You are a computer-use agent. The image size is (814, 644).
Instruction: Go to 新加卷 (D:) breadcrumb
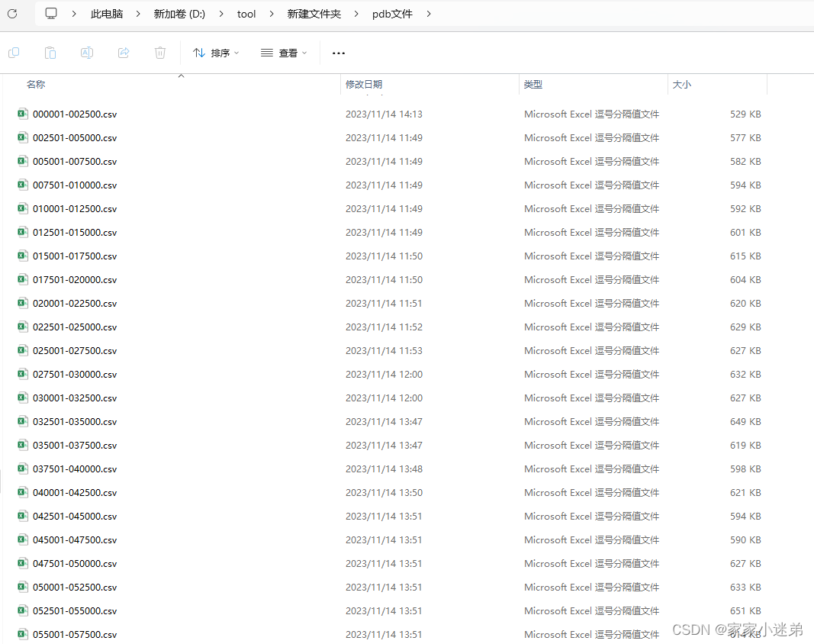pos(179,14)
